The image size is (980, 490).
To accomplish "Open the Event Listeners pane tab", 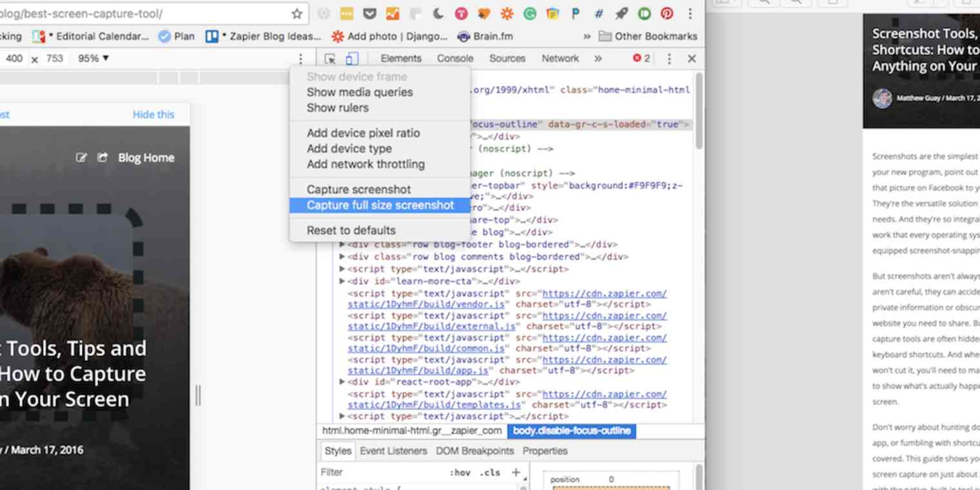I will 393,451.
